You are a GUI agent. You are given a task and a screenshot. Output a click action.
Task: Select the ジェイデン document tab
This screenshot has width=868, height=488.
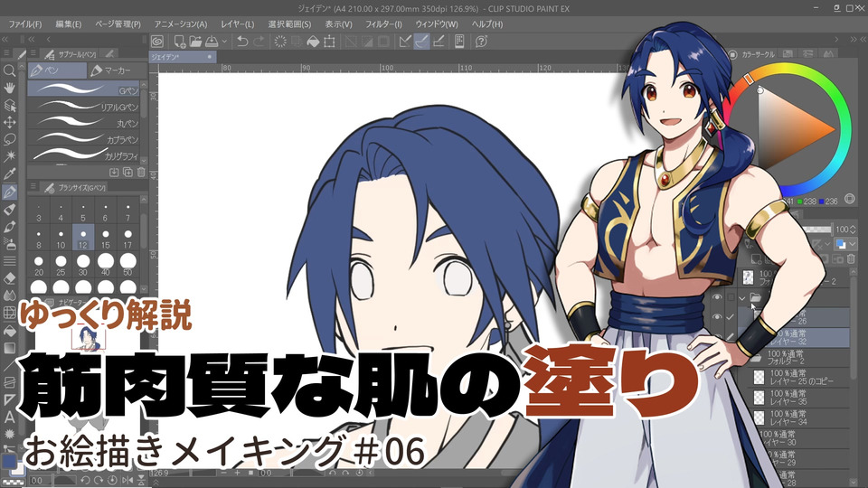[x=183, y=56]
